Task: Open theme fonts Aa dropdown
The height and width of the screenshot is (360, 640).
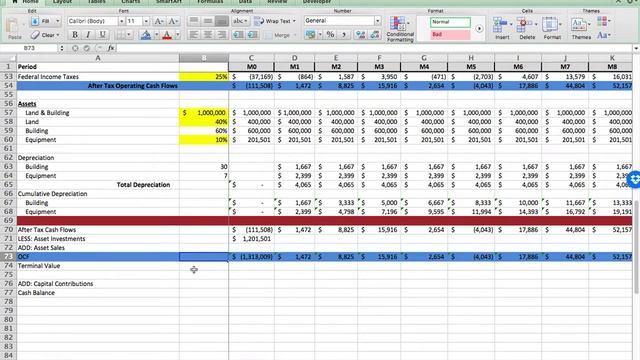Action: pos(604,35)
